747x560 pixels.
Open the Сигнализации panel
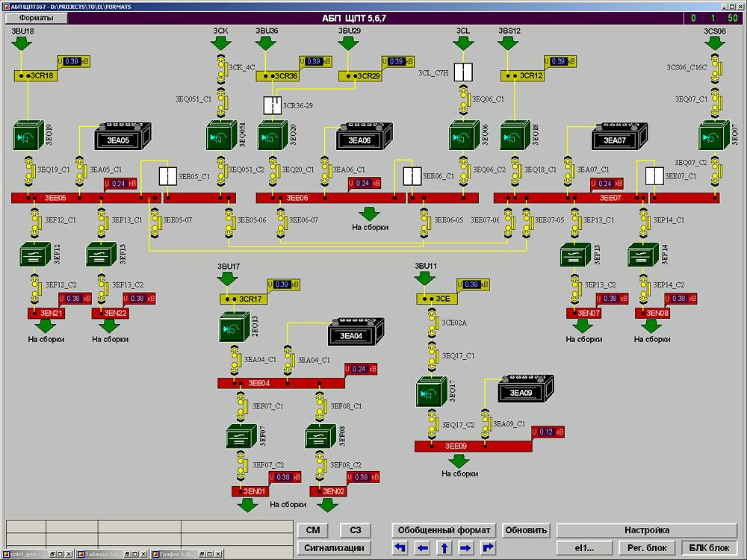click(x=334, y=547)
